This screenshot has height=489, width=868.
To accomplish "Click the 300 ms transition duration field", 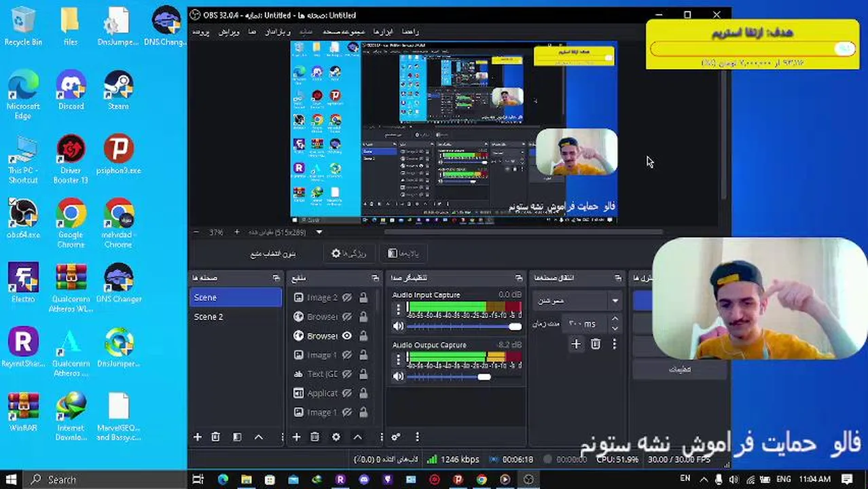I will (586, 324).
